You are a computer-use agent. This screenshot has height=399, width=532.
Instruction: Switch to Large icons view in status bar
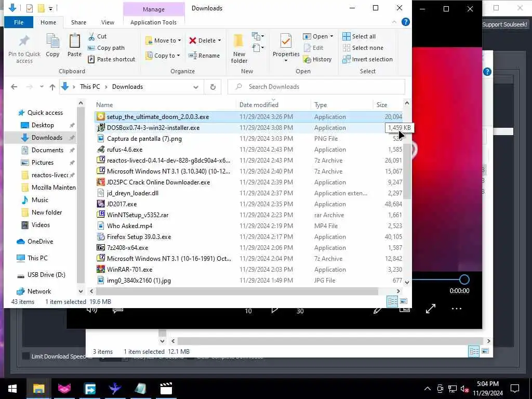point(403,301)
